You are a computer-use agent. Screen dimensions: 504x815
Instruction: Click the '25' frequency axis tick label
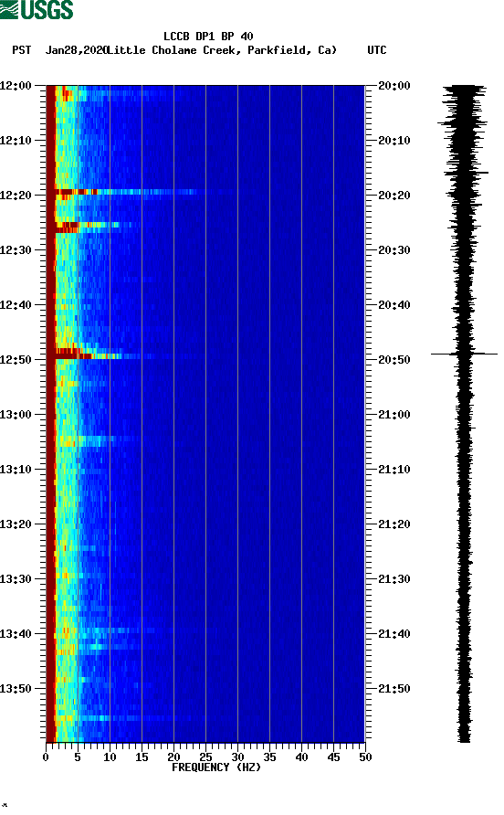[205, 757]
